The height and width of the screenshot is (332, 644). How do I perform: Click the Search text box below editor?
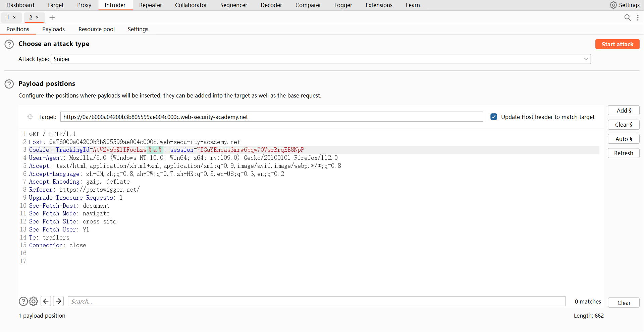pyautogui.click(x=316, y=302)
